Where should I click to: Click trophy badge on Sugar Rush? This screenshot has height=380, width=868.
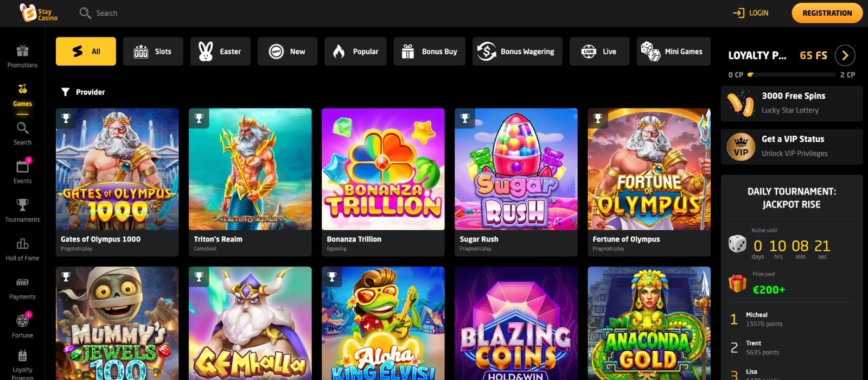click(464, 118)
